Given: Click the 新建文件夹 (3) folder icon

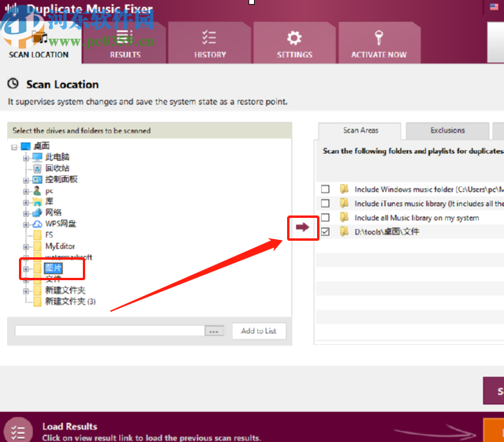Looking at the screenshot, I should pyautogui.click(x=37, y=302).
